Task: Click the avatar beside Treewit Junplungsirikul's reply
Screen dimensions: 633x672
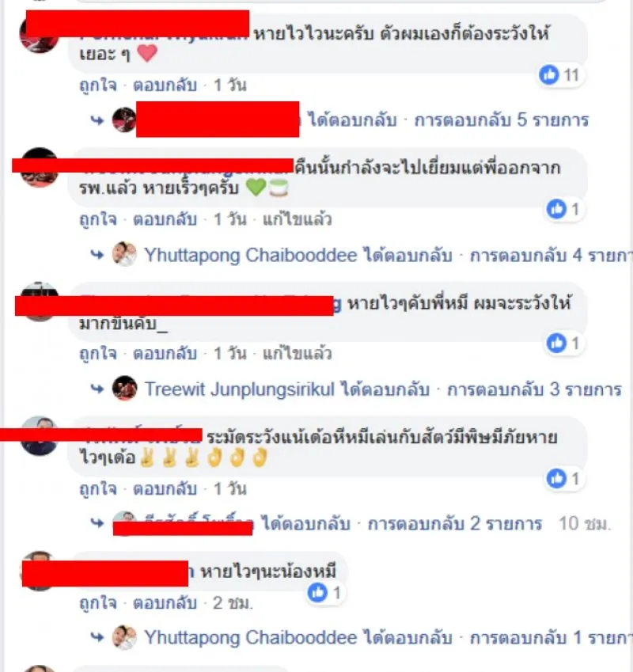Action: [x=124, y=389]
